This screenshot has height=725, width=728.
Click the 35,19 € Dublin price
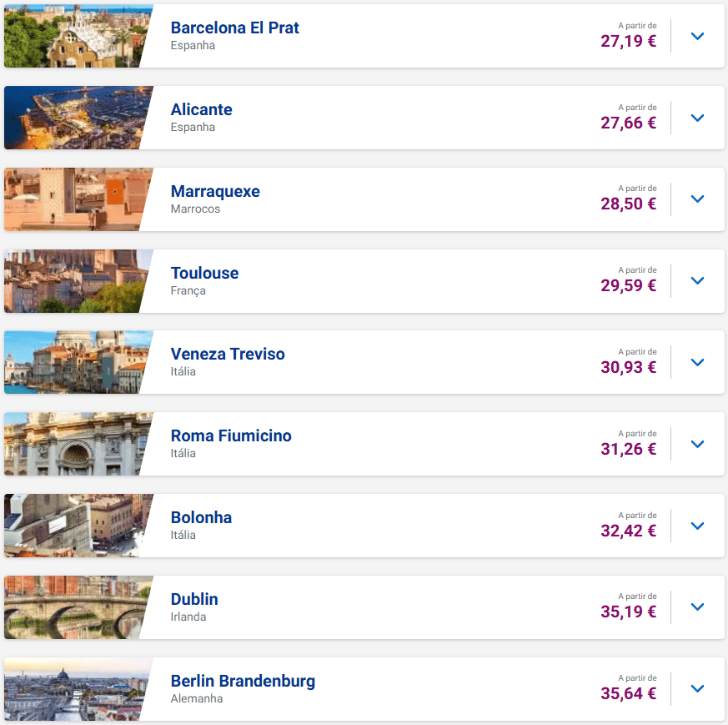pyautogui.click(x=628, y=612)
